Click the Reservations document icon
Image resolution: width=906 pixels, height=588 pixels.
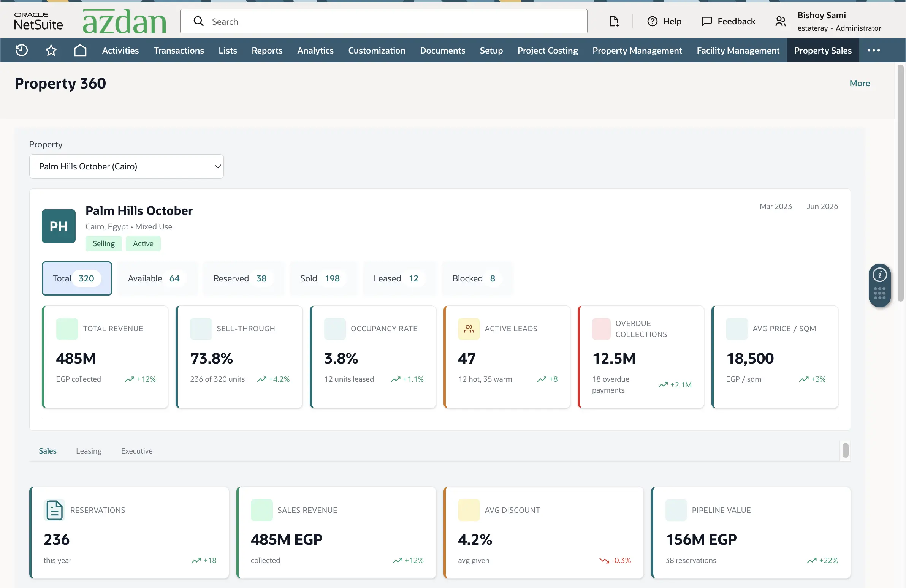[x=54, y=510]
